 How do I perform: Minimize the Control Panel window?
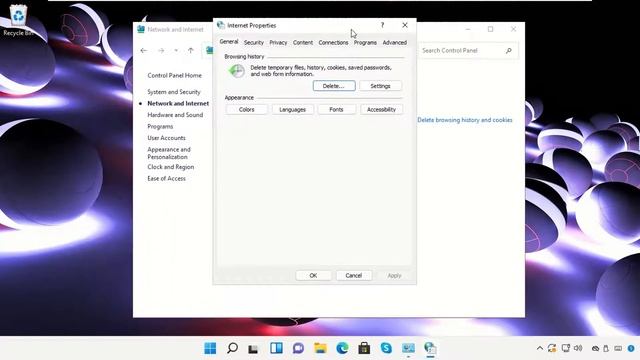point(468,29)
